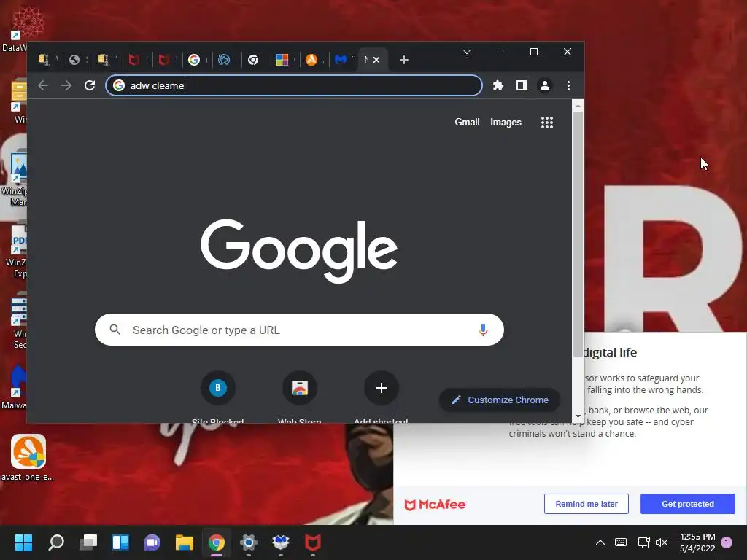Image resolution: width=747 pixels, height=560 pixels.
Task: Go forward to next page
Action: coord(66,85)
